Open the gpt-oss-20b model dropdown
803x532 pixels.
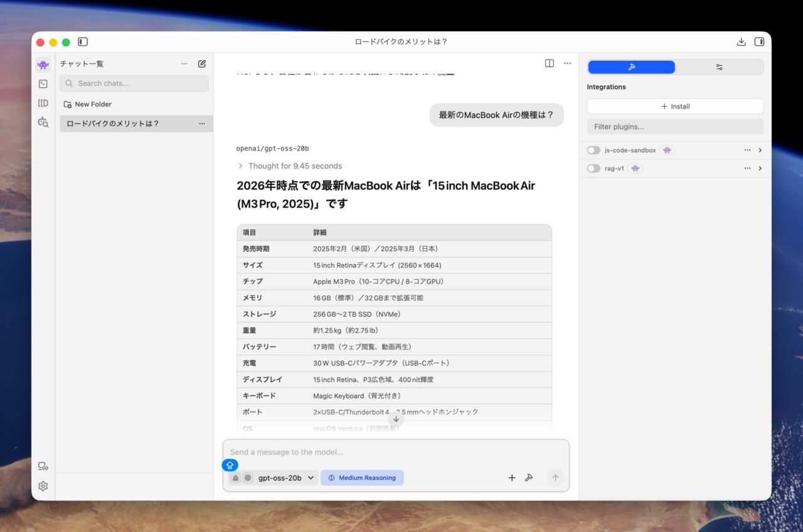coord(286,478)
